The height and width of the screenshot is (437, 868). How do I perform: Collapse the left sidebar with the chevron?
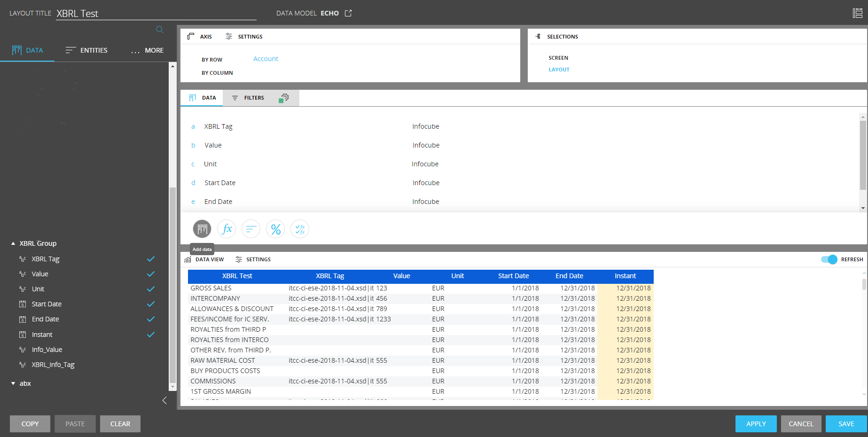(164, 400)
